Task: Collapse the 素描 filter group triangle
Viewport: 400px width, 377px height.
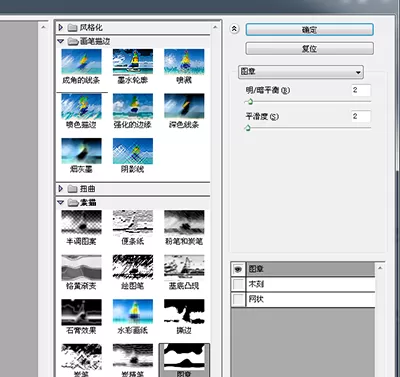Action: pos(61,203)
